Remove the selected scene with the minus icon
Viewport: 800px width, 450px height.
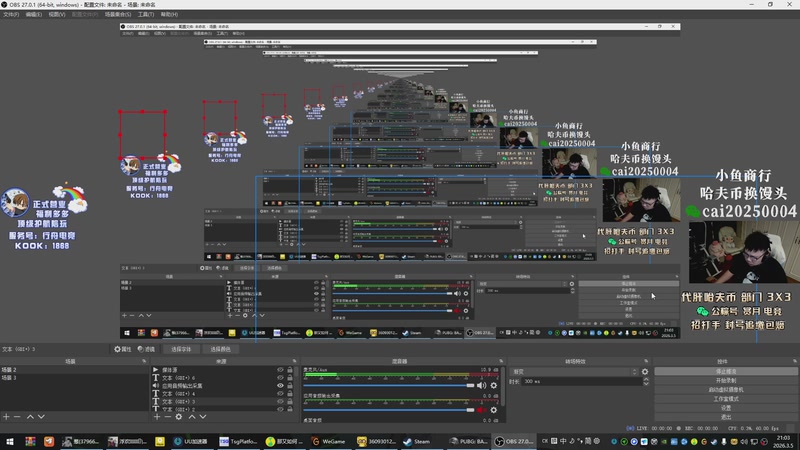coord(17,416)
